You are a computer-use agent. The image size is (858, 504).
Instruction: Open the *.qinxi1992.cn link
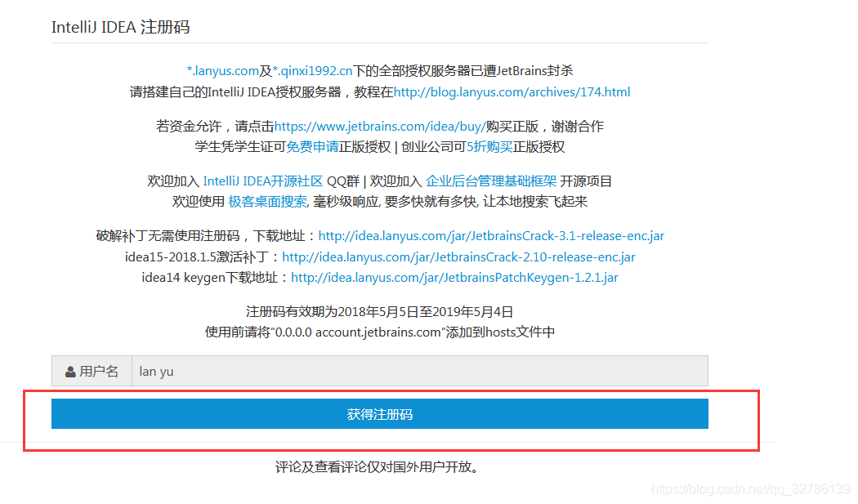(x=312, y=70)
